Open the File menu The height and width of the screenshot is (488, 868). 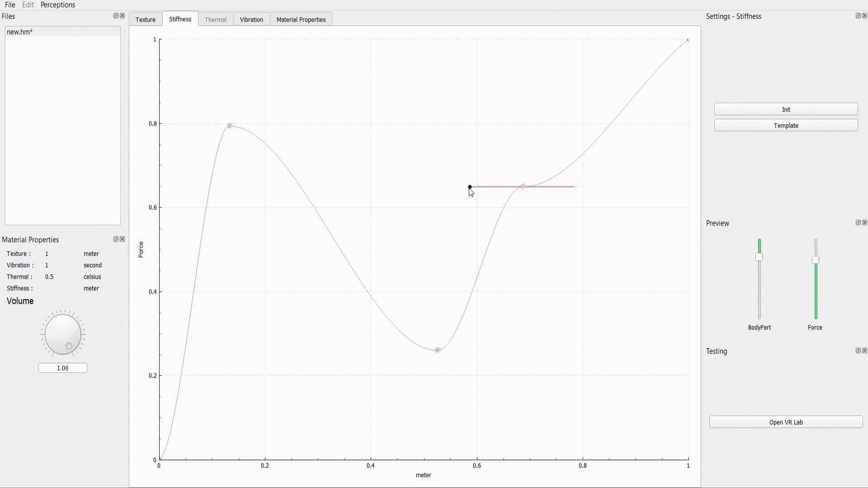[x=10, y=5]
